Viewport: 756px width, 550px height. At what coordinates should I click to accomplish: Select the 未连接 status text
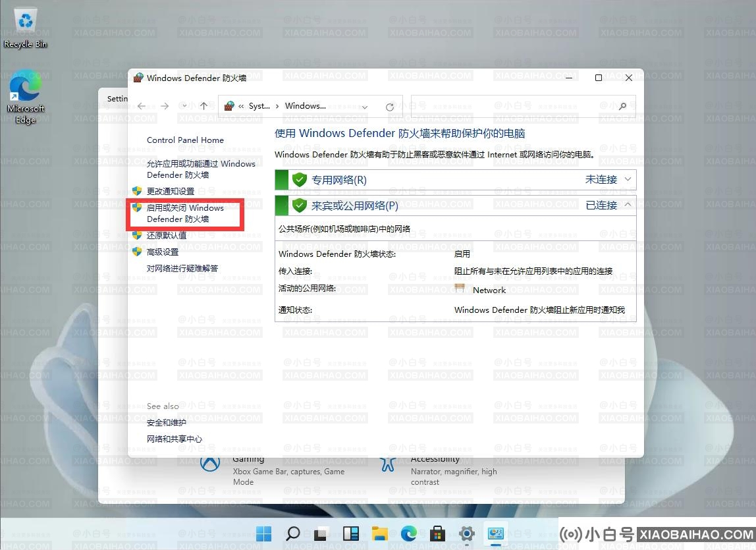[x=601, y=179]
